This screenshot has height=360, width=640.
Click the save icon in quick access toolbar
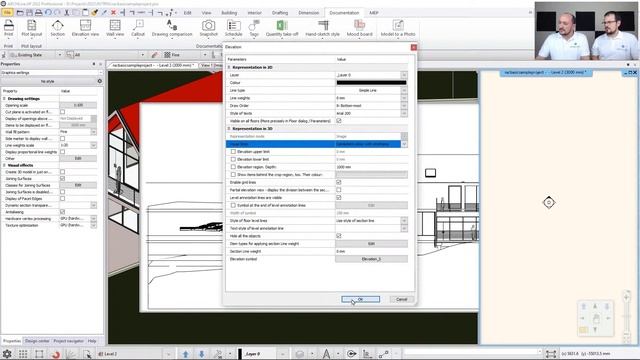coord(29,13)
